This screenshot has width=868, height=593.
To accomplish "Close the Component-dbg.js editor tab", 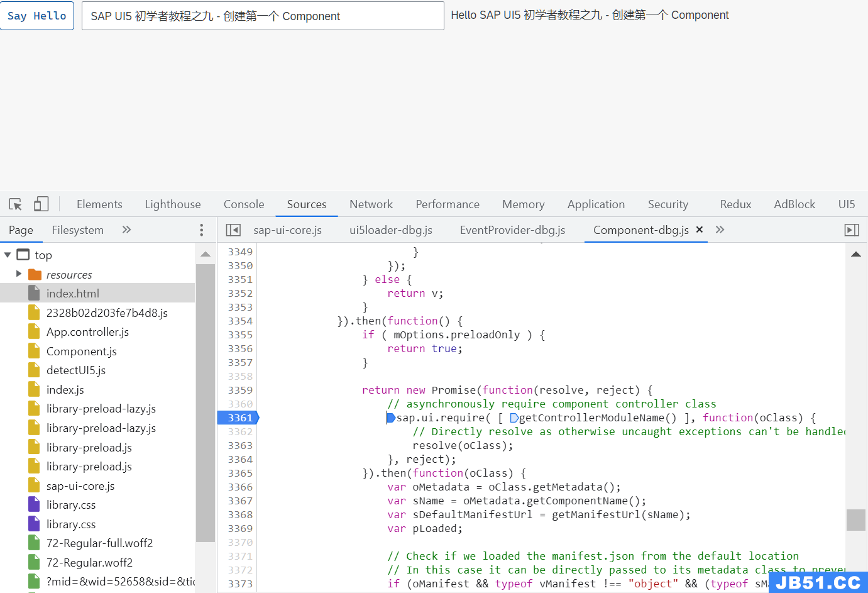I will click(700, 230).
